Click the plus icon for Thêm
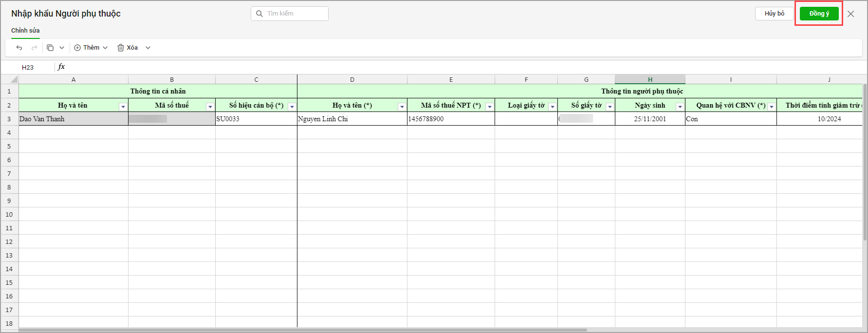The image size is (868, 333). [x=77, y=48]
